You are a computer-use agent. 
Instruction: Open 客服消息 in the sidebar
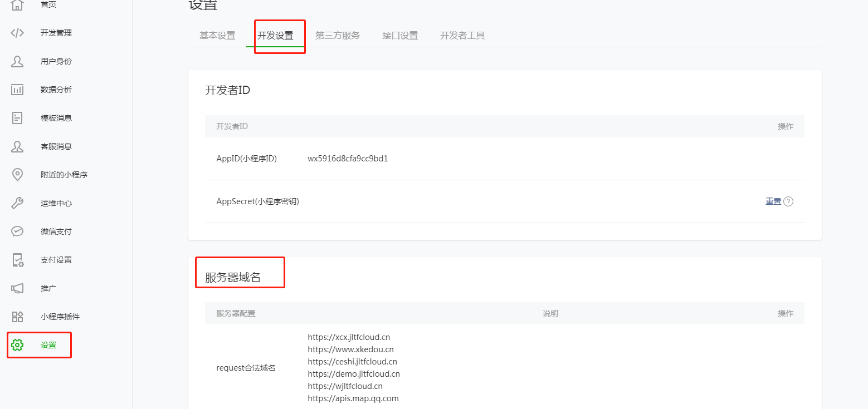click(x=56, y=146)
